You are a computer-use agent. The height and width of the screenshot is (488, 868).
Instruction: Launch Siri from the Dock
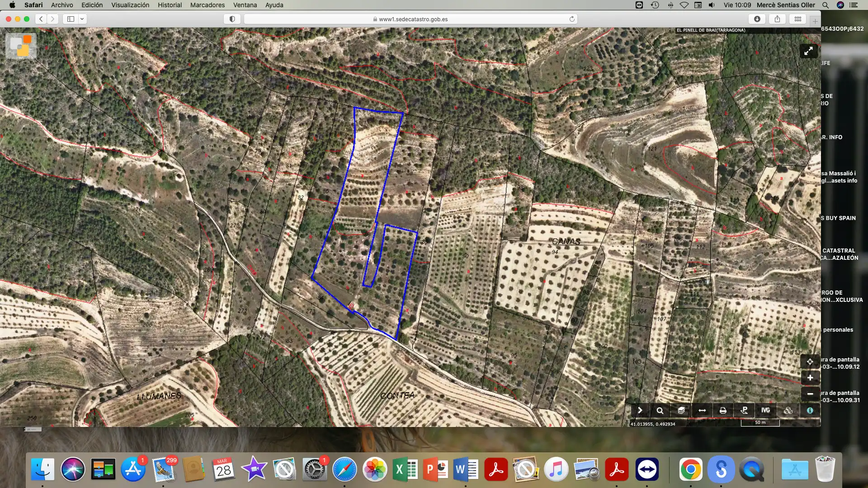click(73, 469)
